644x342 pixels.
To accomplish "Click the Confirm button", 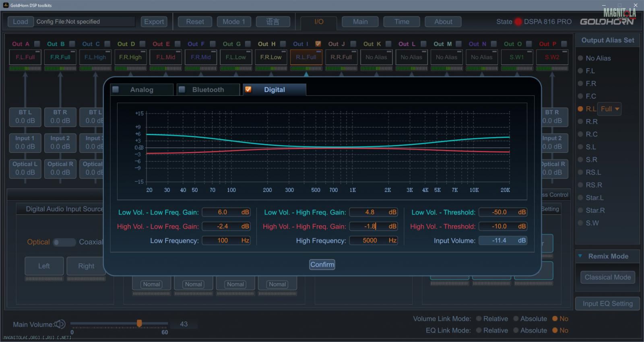I will [x=322, y=264].
